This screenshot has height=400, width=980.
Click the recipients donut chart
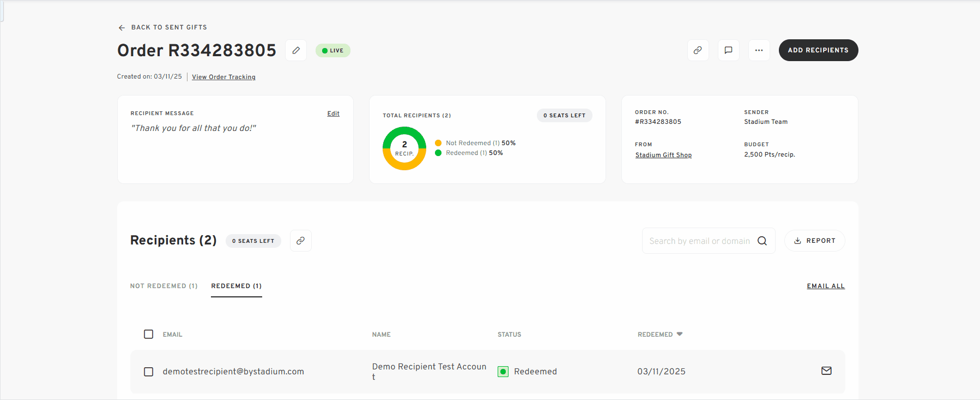(404, 148)
